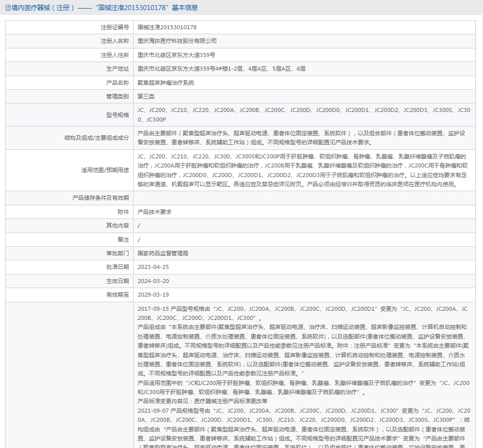Click the document icon beside the page header
Screen dimensions: 483x448
click(8, 8)
